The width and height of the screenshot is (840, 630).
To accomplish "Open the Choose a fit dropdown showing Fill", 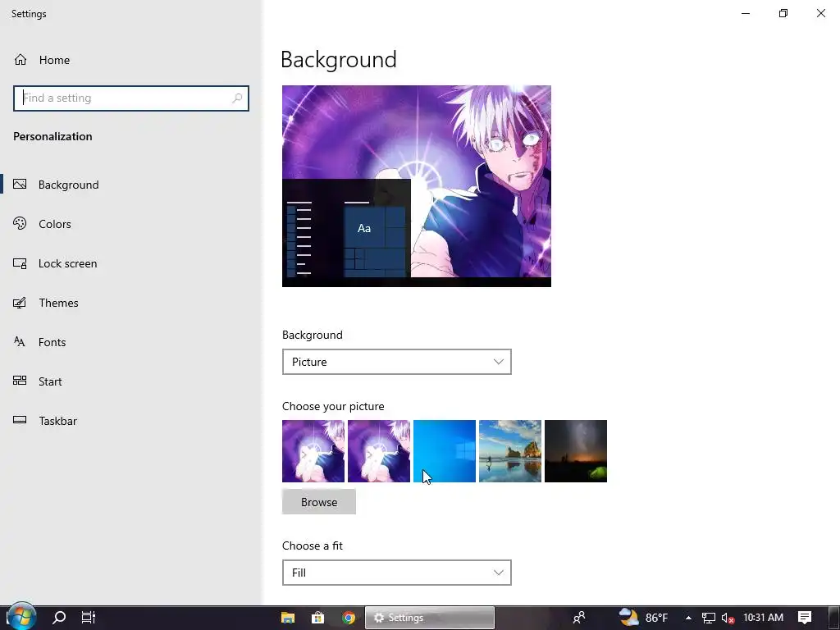I will tap(396, 573).
